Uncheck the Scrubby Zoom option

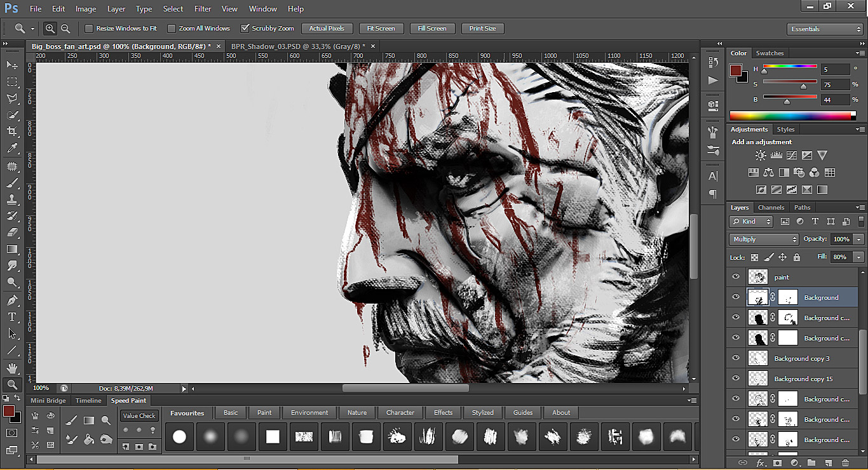click(245, 28)
